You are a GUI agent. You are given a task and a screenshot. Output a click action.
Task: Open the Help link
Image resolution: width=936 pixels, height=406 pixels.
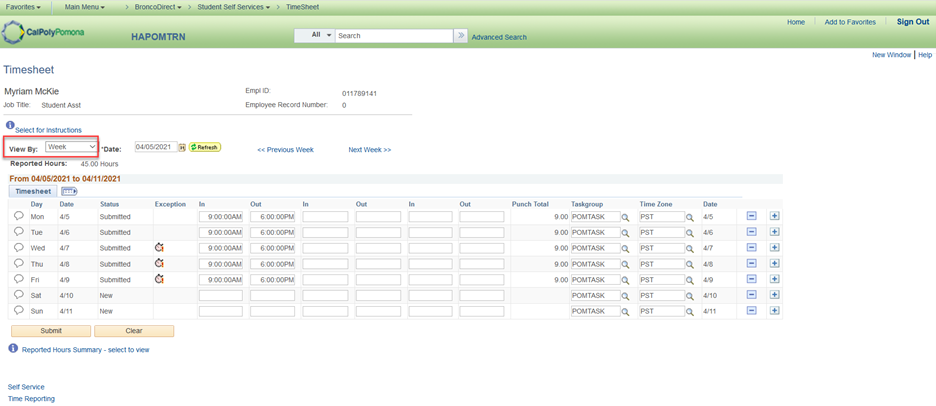pos(925,54)
